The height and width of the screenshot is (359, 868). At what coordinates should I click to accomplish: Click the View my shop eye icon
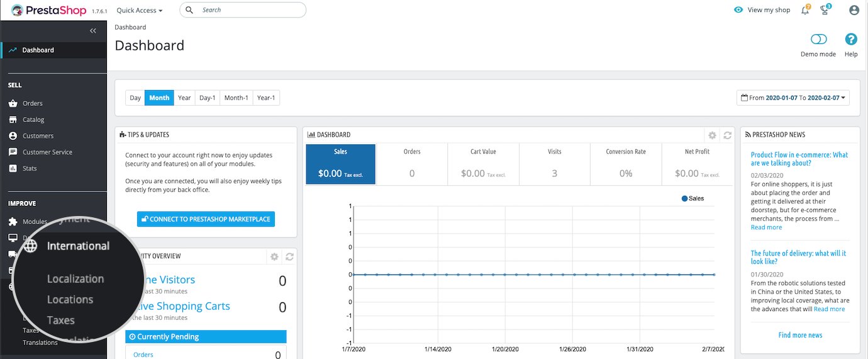(x=738, y=10)
